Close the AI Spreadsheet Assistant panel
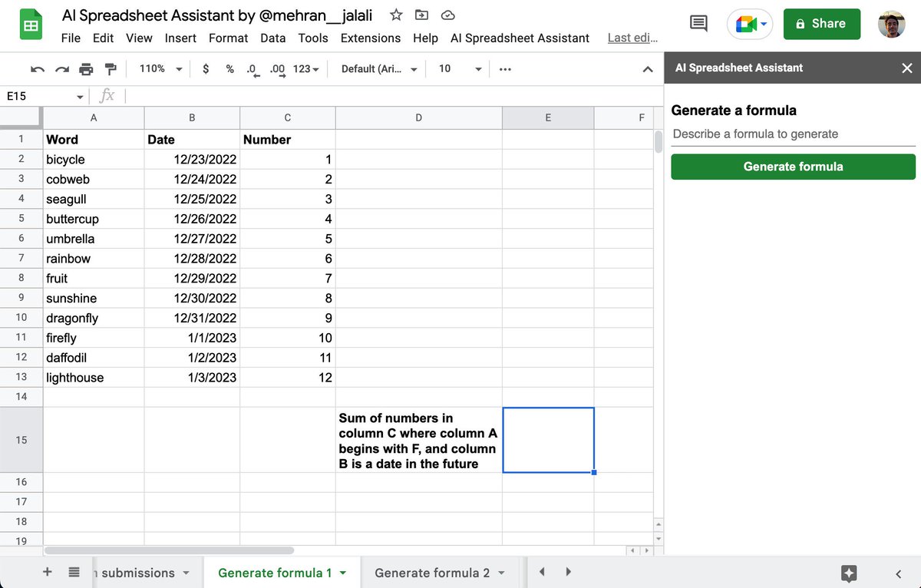921x588 pixels. tap(907, 68)
